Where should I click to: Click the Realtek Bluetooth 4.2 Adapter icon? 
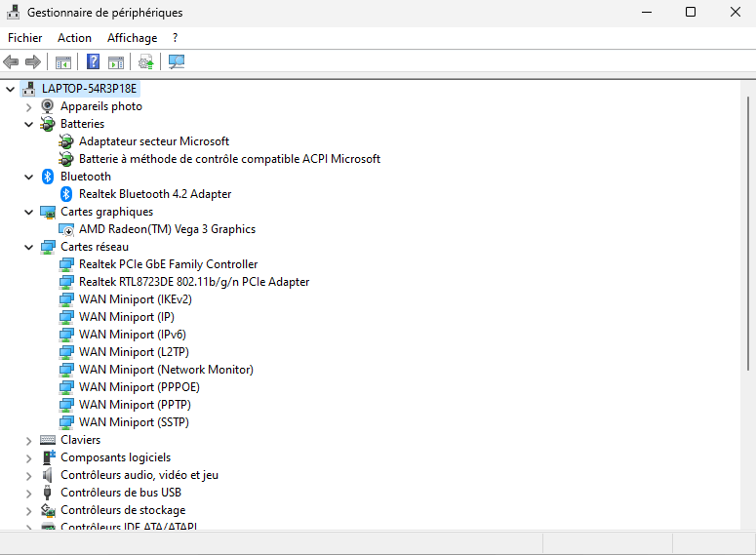click(x=66, y=194)
